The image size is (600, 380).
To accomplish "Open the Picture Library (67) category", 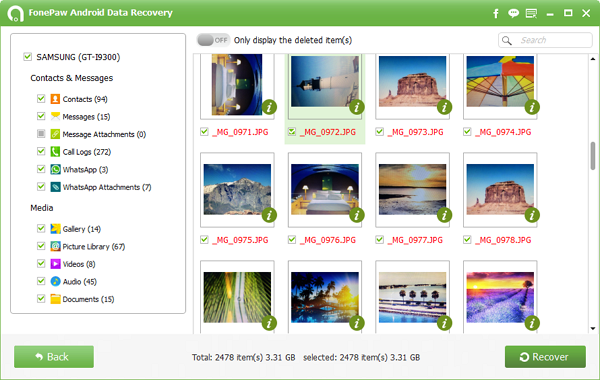I will [93, 247].
